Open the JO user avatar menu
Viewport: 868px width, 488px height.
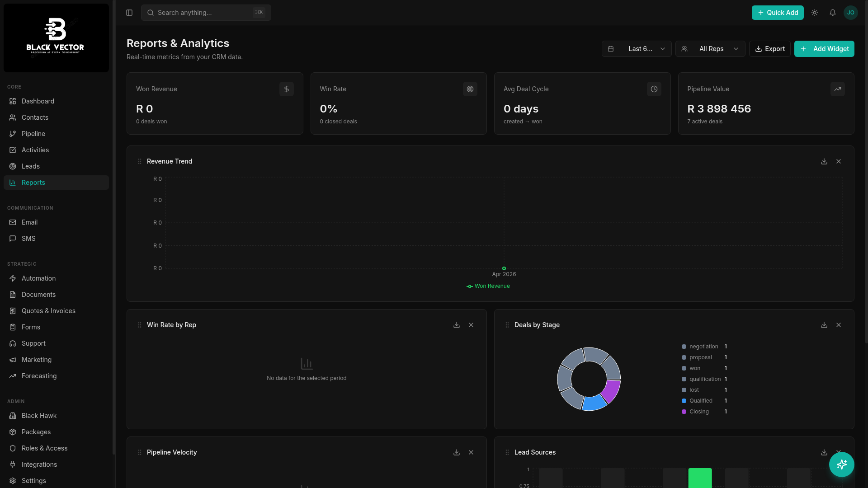[851, 13]
